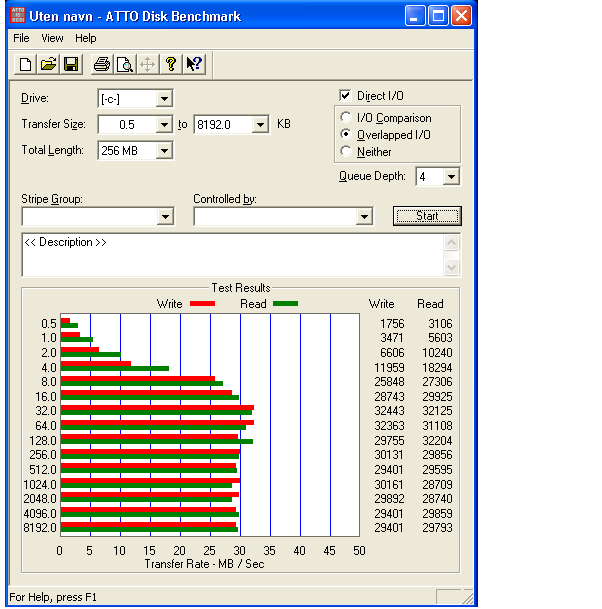Click the 8192.0 transfer size row label
Screen dimensions: 602x609
click(x=40, y=527)
